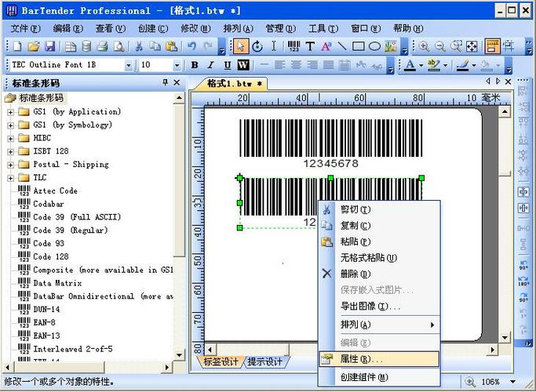This screenshot has height=392, width=536.
Task: Toggle italic formatting button
Action: [x=211, y=64]
